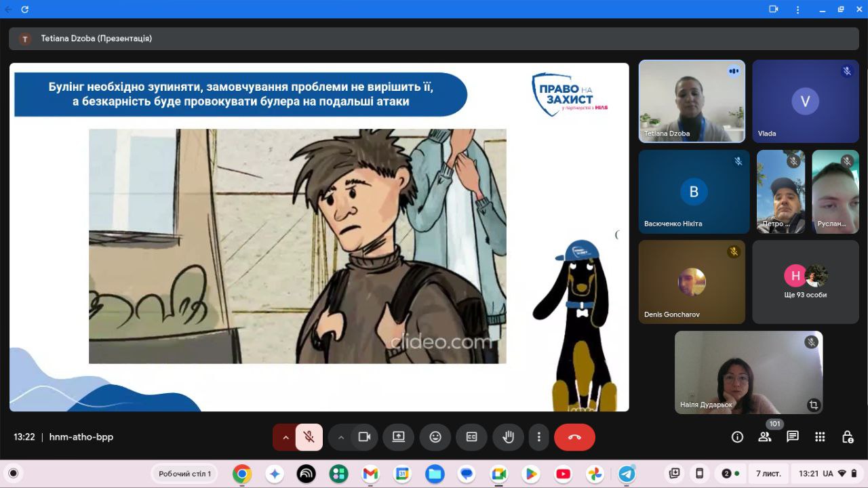868x488 pixels.
Task: Show the participants list of 101 people
Action: click(765, 437)
